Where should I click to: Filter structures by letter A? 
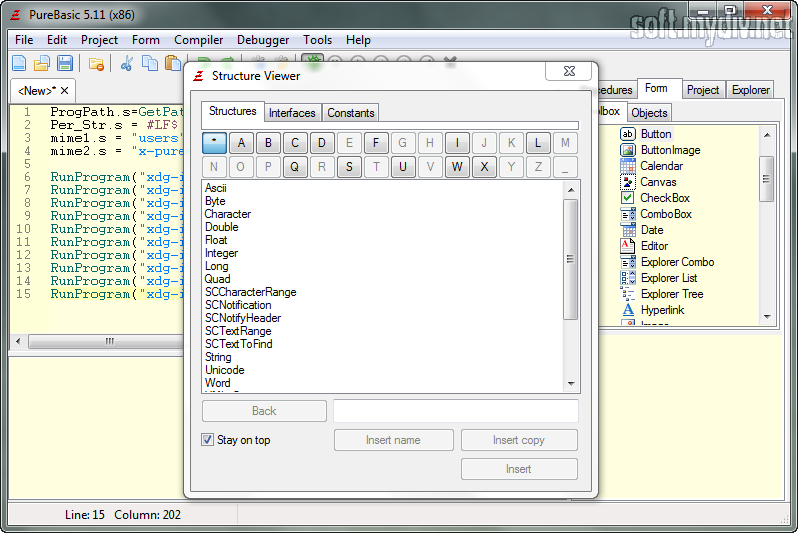tap(241, 143)
